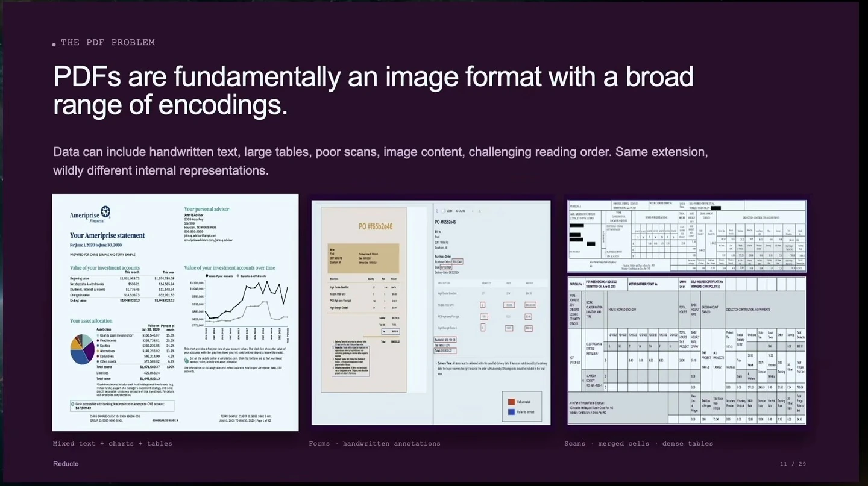This screenshot has width=868, height=486.
Task: Click the red Hallucinated legend swatch
Action: click(511, 401)
